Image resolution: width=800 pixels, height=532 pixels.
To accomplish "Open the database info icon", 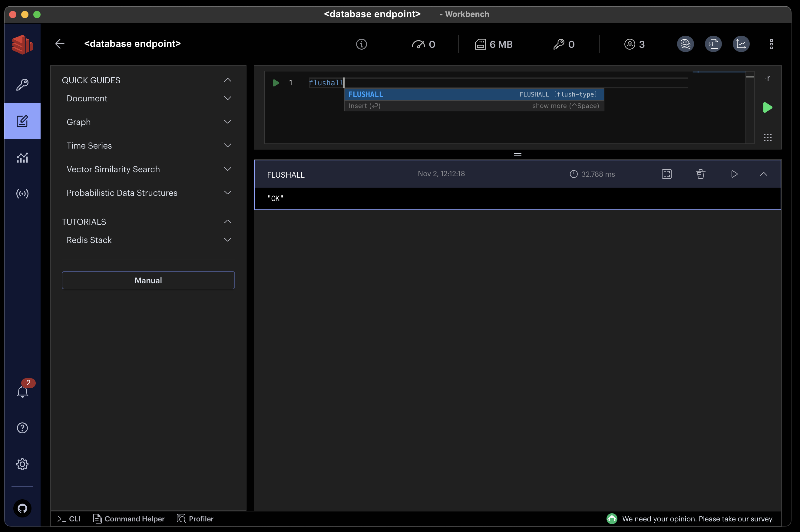I will tap(361, 44).
